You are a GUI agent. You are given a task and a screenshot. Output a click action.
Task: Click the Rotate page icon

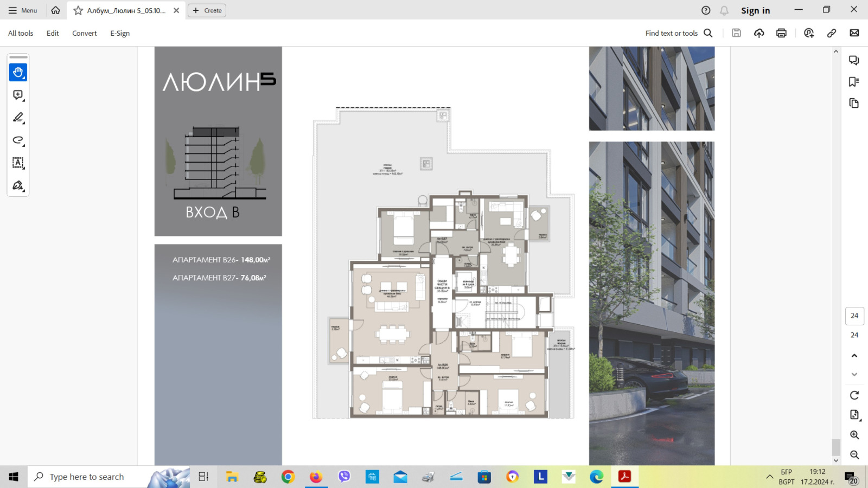pyautogui.click(x=854, y=395)
